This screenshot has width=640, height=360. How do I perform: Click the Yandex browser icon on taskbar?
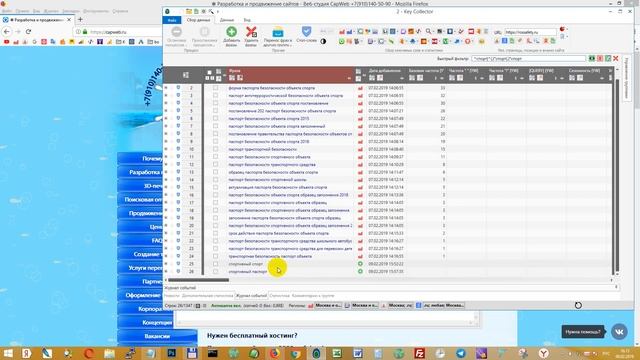[544, 353]
